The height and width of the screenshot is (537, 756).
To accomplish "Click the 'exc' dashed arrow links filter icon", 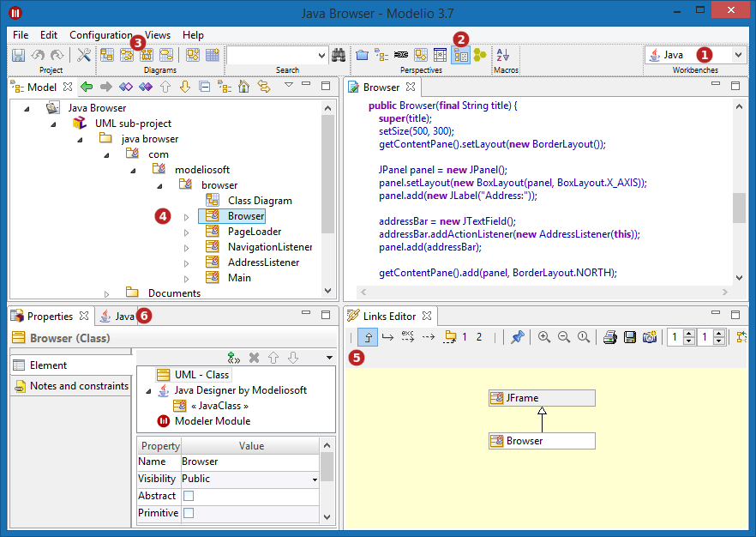I will (x=408, y=336).
